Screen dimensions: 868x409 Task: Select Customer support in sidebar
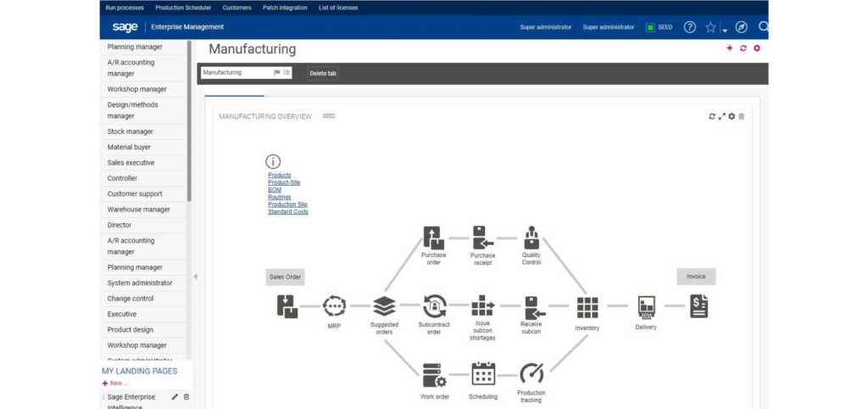click(144, 194)
